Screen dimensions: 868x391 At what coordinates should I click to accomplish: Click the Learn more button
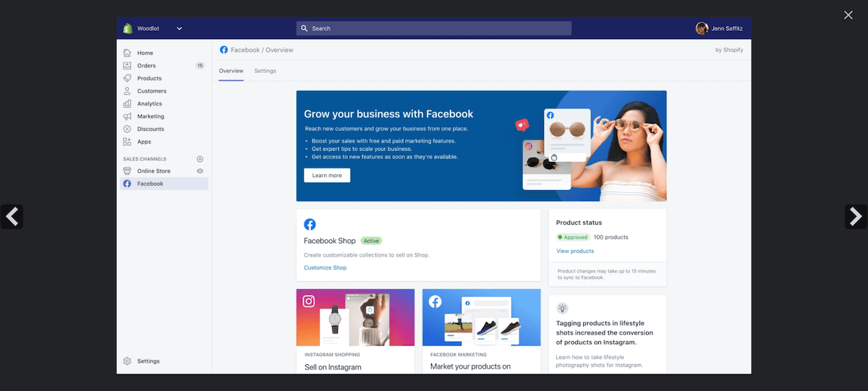pos(327,176)
